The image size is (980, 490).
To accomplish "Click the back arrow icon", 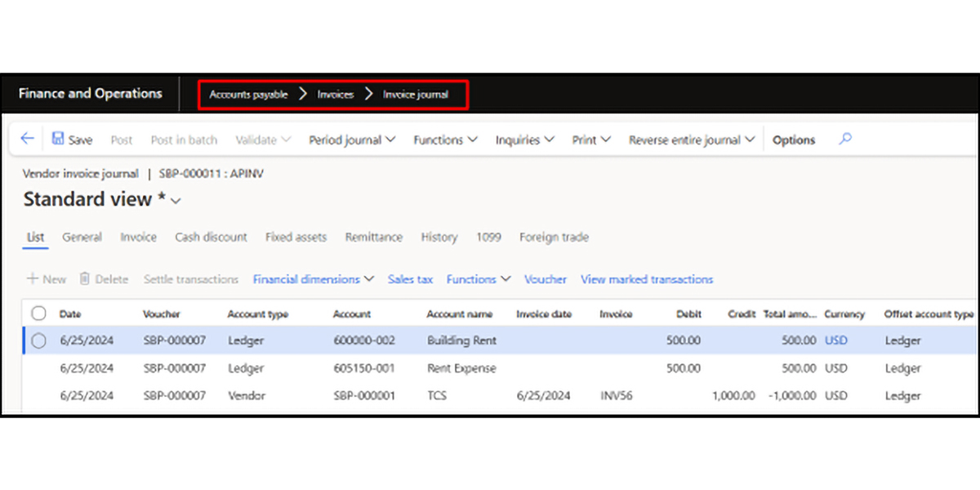I will click(27, 140).
